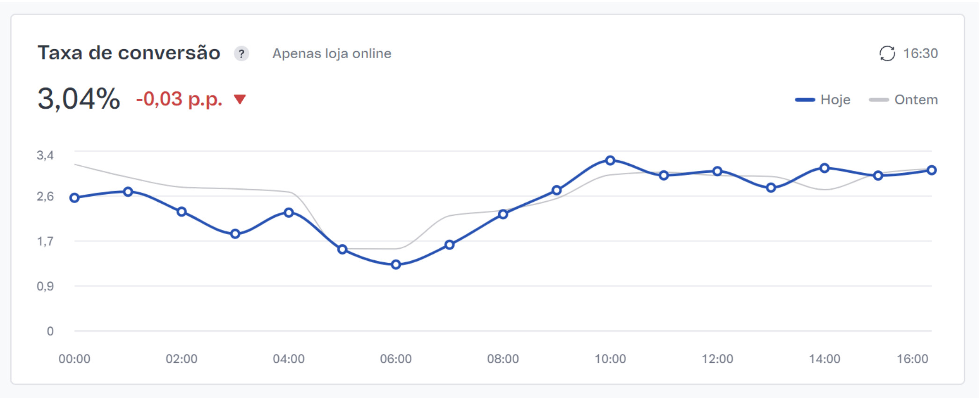
Task: Select the 06:00 lowest data point
Action: coord(396,265)
